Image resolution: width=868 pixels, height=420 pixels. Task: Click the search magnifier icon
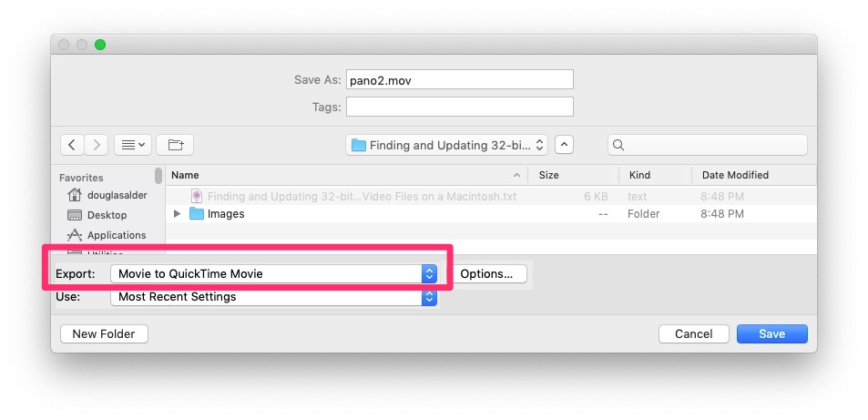tap(618, 145)
